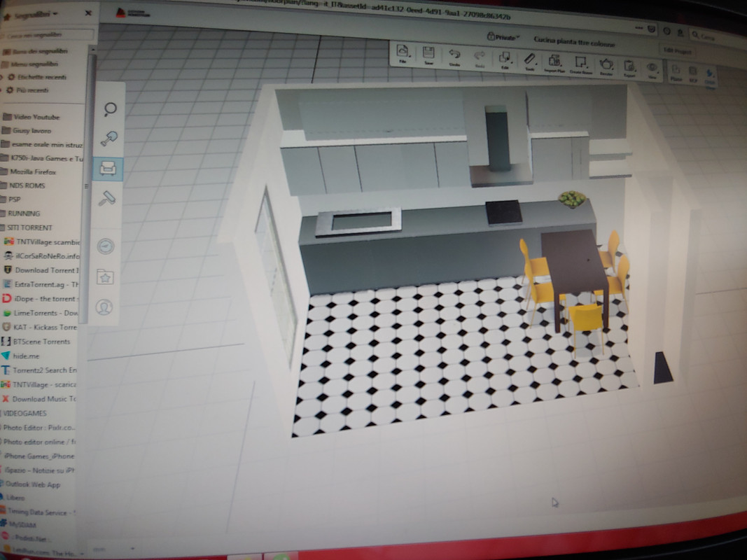Open the catalog search magnifier tool
The image size is (747, 560).
pos(110,109)
